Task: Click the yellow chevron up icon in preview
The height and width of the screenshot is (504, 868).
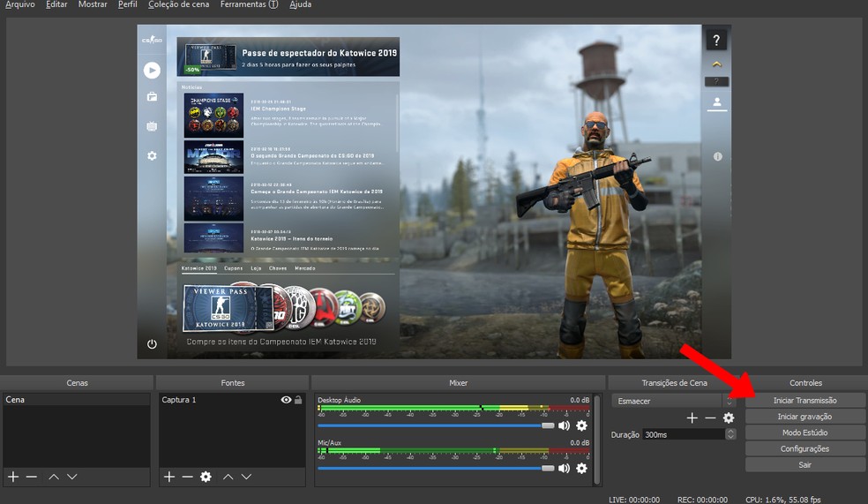Action: click(x=717, y=64)
